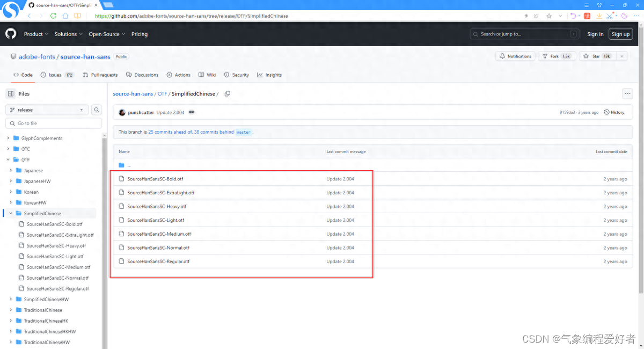Screen dimensions: 644x349
Task: Click the Sogou browser logo
Action: click(11, 10)
